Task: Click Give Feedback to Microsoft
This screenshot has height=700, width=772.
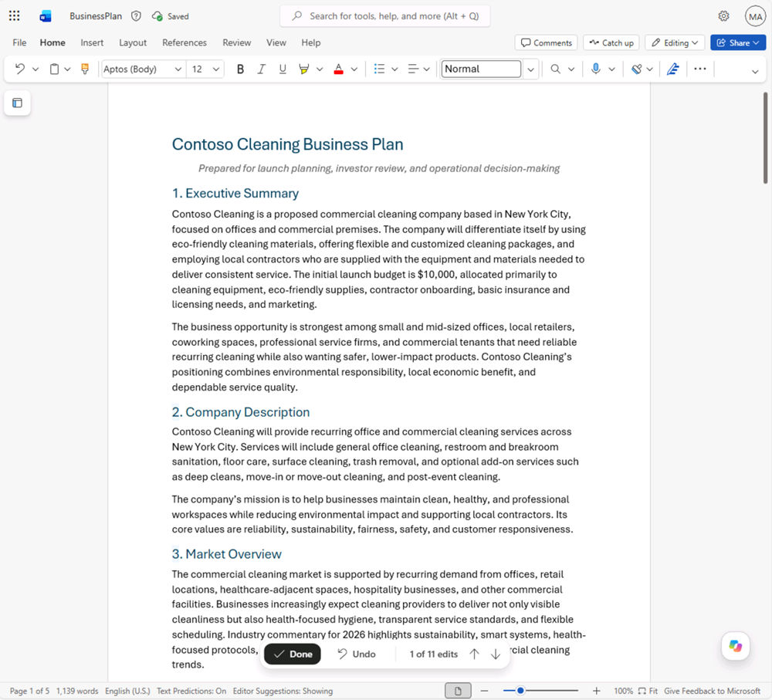Action: (712, 691)
